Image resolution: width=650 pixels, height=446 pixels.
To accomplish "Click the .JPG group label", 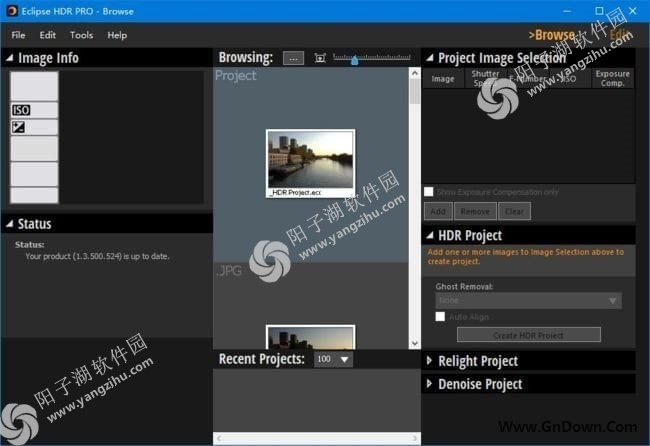I will pyautogui.click(x=229, y=271).
